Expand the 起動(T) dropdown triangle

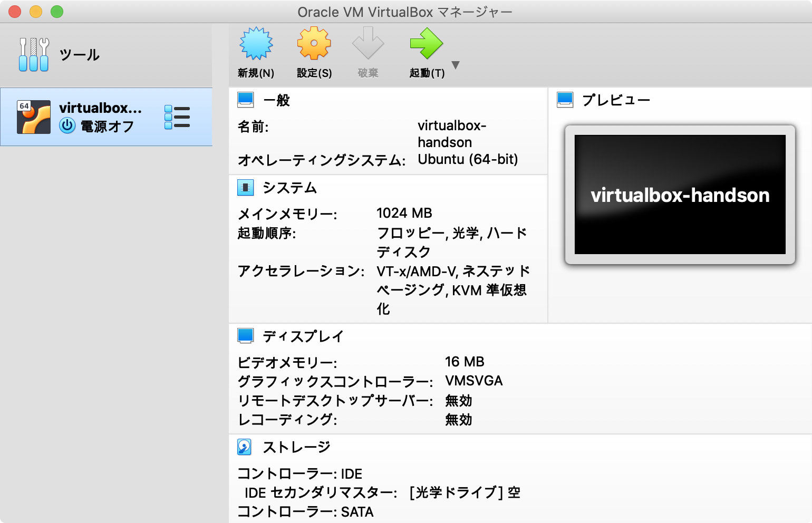pos(456,65)
